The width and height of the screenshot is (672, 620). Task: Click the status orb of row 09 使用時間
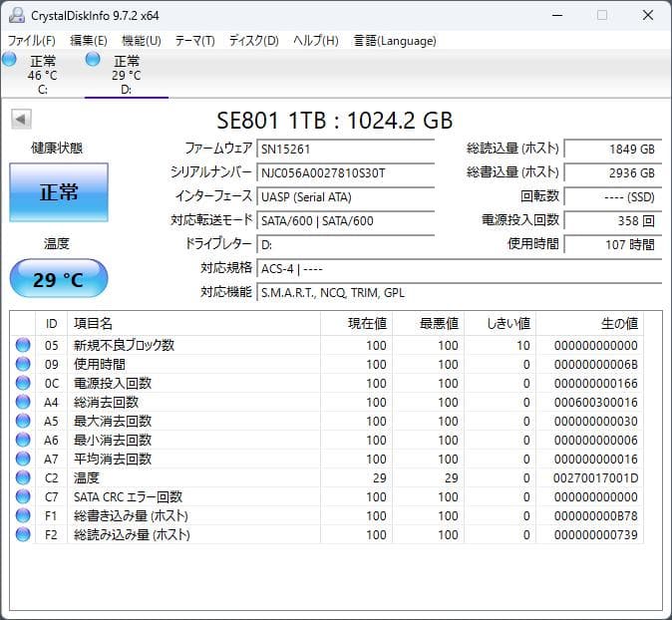[23, 364]
